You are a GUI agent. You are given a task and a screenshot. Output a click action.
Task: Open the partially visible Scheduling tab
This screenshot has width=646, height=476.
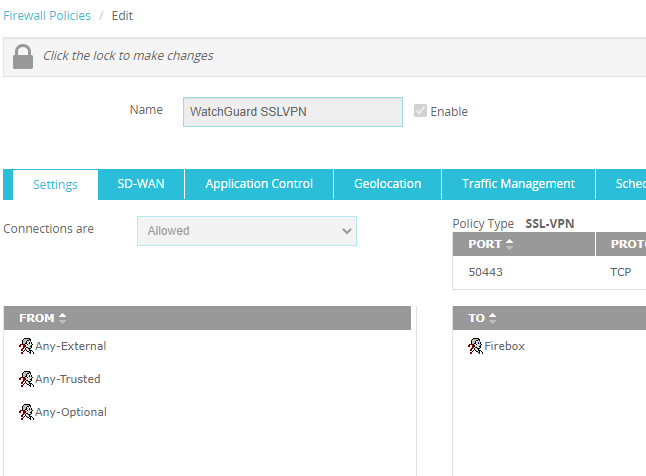(x=621, y=184)
